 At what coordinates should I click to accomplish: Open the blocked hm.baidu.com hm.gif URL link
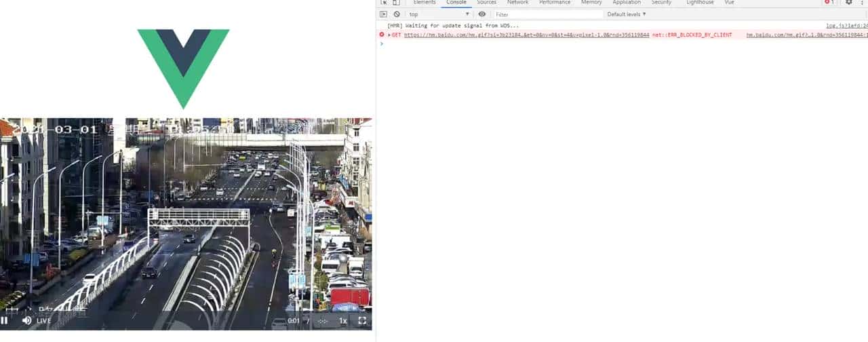[527, 35]
